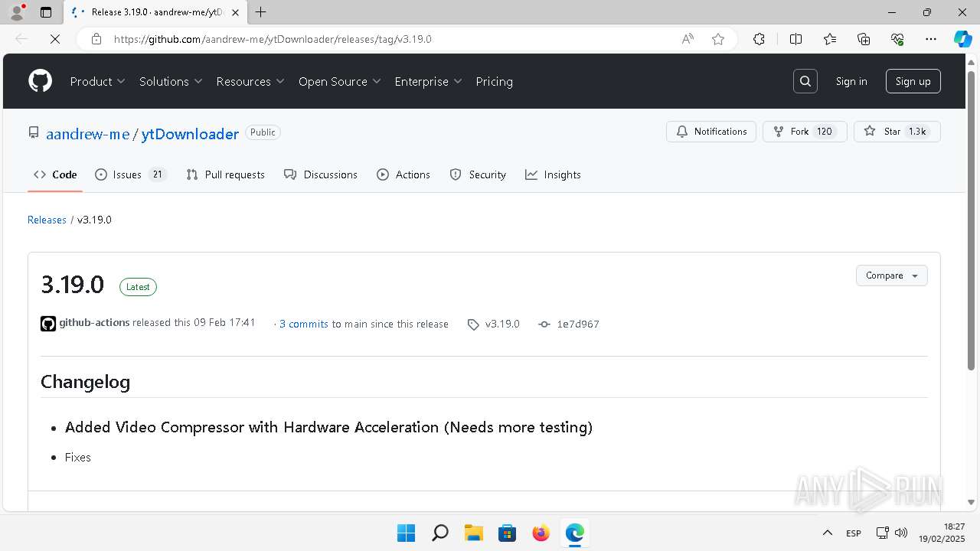This screenshot has height=551, width=980.
Task: Open Browser essentials heart icon
Action: 897,39
